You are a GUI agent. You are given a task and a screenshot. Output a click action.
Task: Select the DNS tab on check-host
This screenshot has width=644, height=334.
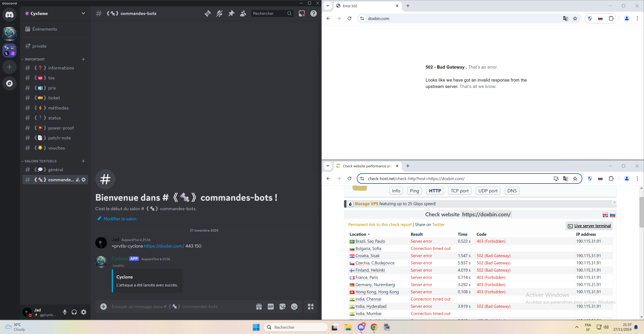(512, 191)
